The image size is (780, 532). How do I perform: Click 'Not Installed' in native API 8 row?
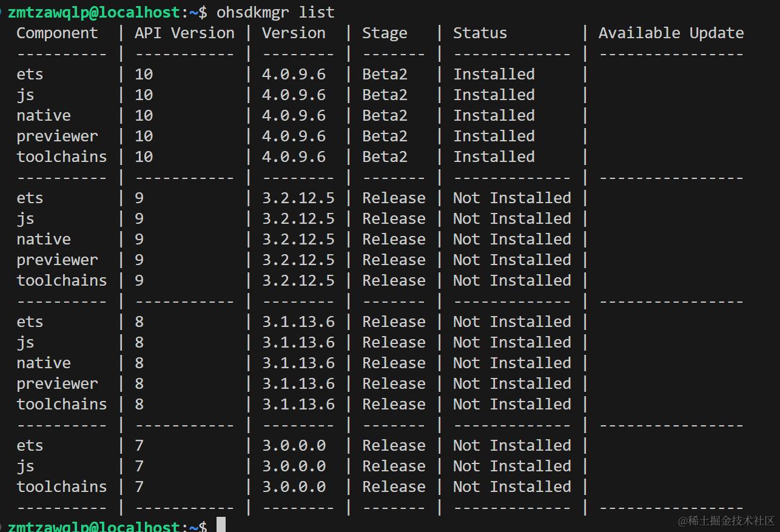coord(512,363)
